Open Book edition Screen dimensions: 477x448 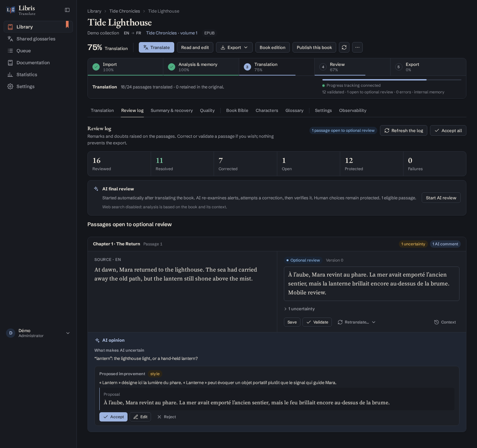click(x=273, y=47)
